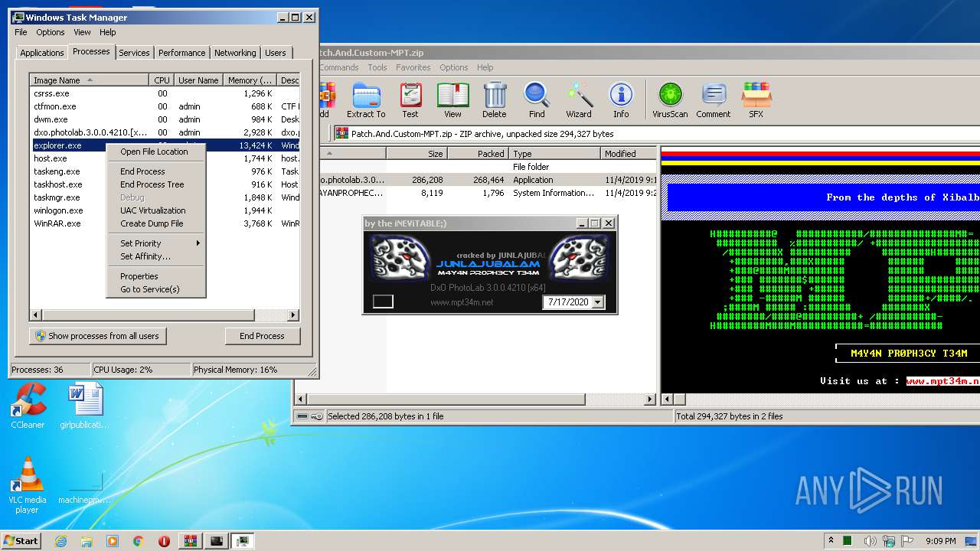This screenshot has height=551, width=980.
Task: Sort WinRAR files by Type column
Action: pos(554,154)
